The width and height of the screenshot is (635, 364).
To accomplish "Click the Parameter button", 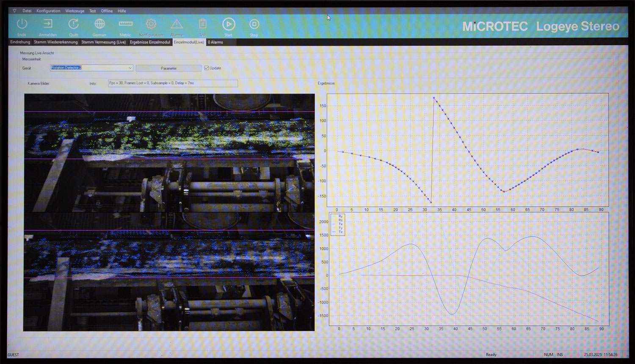I will [168, 68].
